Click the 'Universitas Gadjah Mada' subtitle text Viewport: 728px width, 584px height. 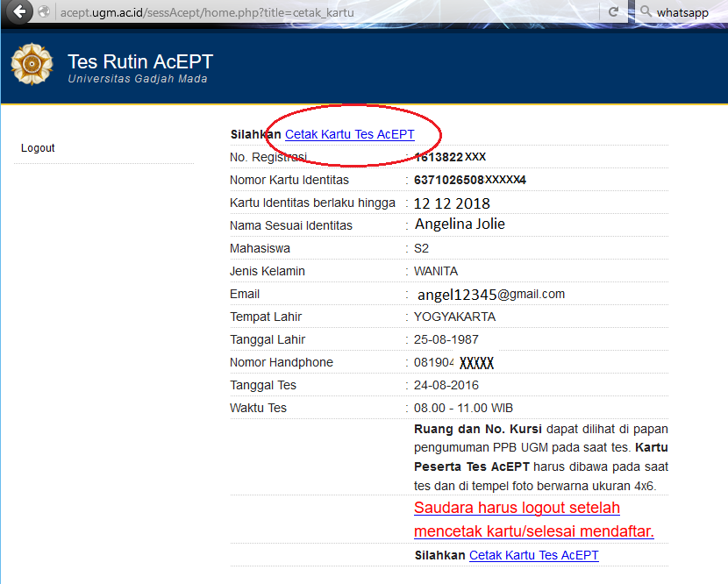(138, 79)
